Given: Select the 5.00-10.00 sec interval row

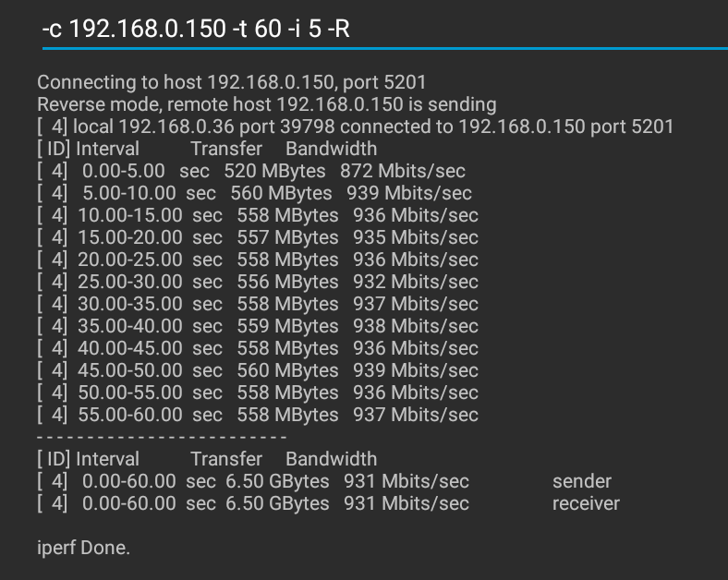Looking at the screenshot, I should 254,193.
